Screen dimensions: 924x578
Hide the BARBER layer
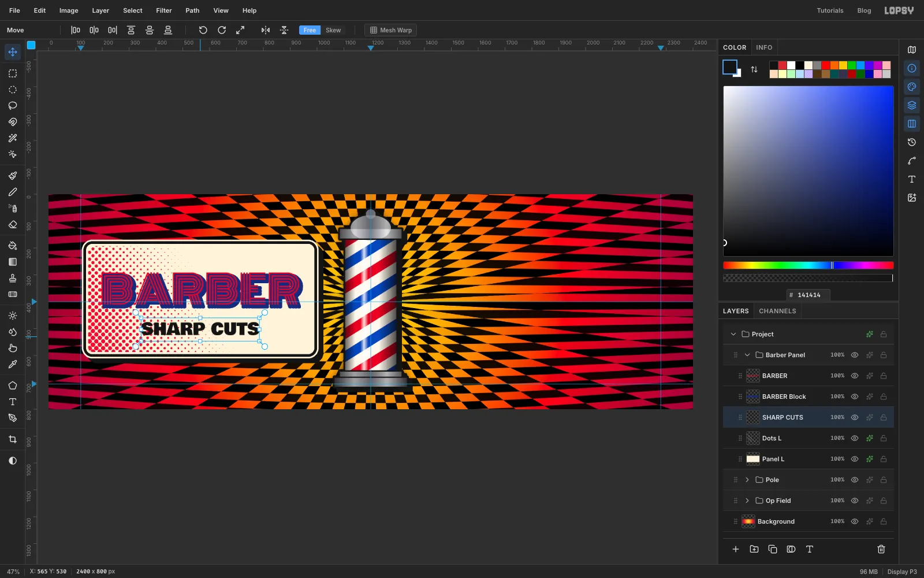click(855, 376)
